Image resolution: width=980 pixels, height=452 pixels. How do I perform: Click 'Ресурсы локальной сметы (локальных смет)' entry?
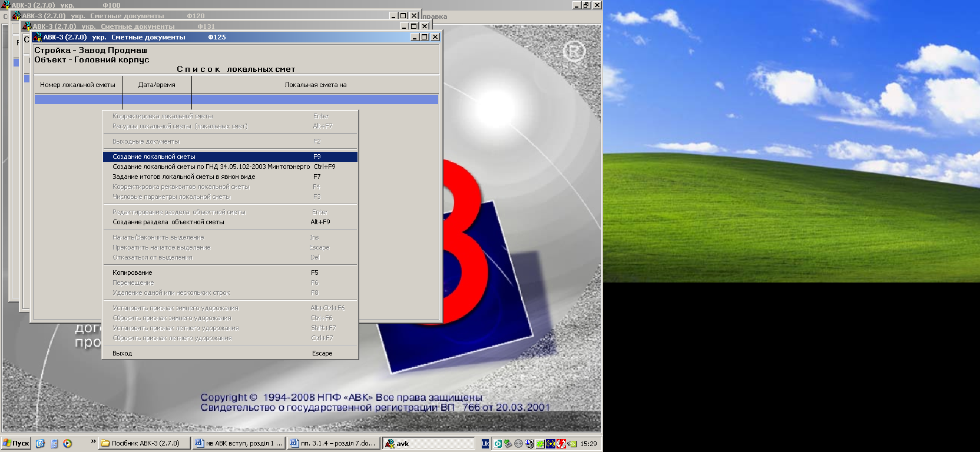230,126
